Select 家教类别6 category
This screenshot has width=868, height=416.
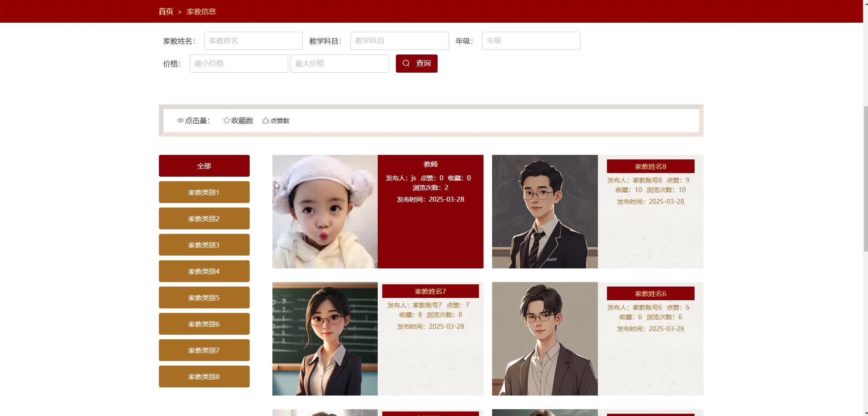point(204,324)
